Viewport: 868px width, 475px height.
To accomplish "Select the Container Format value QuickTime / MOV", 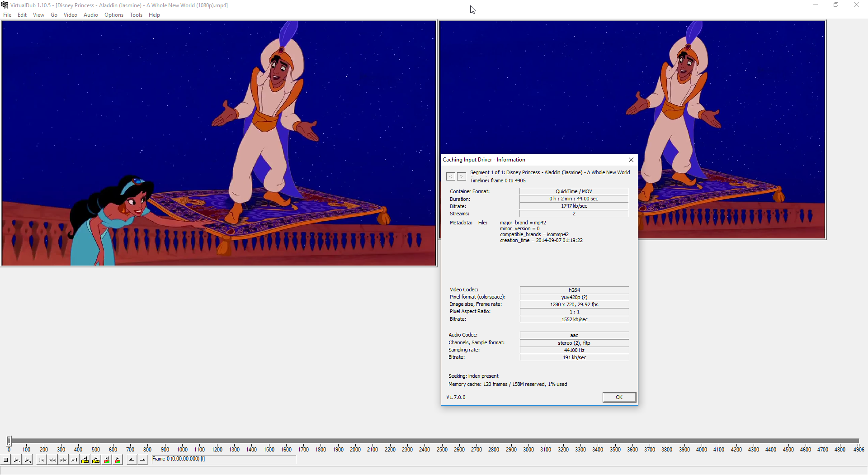I will point(574,191).
